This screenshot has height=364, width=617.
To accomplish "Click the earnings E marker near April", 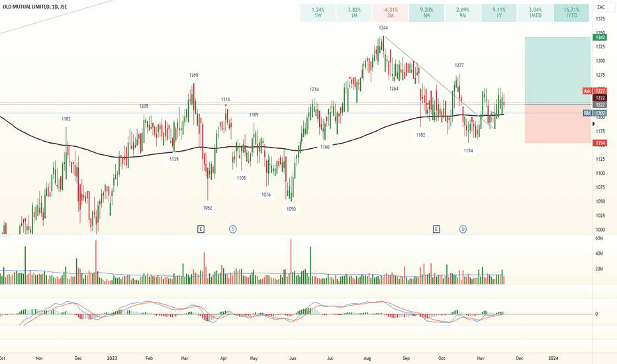I will [201, 229].
